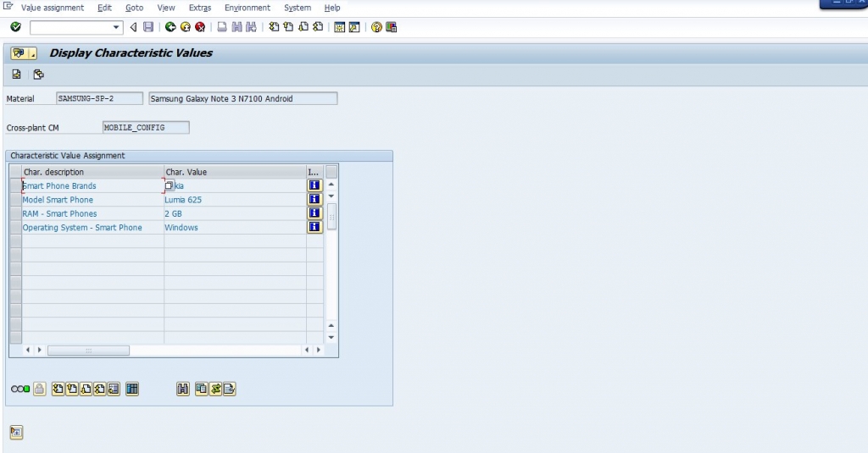
Task: Open the Value assignment menu
Action: pos(53,8)
